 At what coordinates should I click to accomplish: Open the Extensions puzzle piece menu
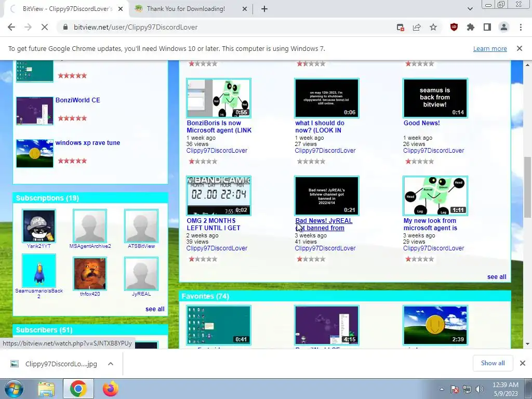click(470, 28)
